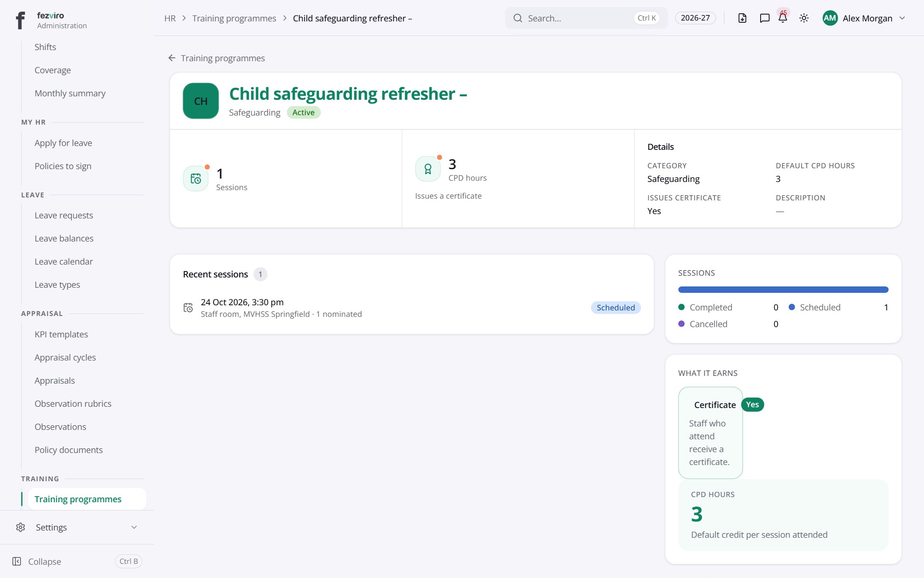Open Appraisal cycles
This screenshot has width=924, height=578.
[65, 357]
